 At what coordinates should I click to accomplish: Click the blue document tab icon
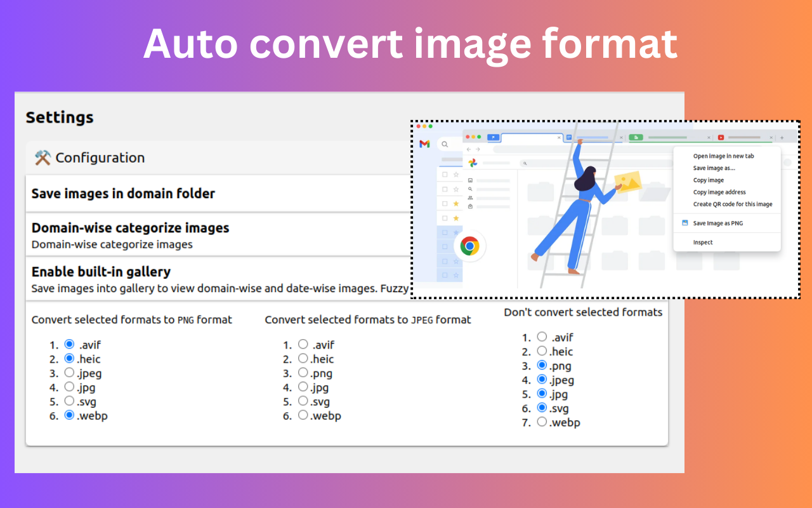coord(569,137)
